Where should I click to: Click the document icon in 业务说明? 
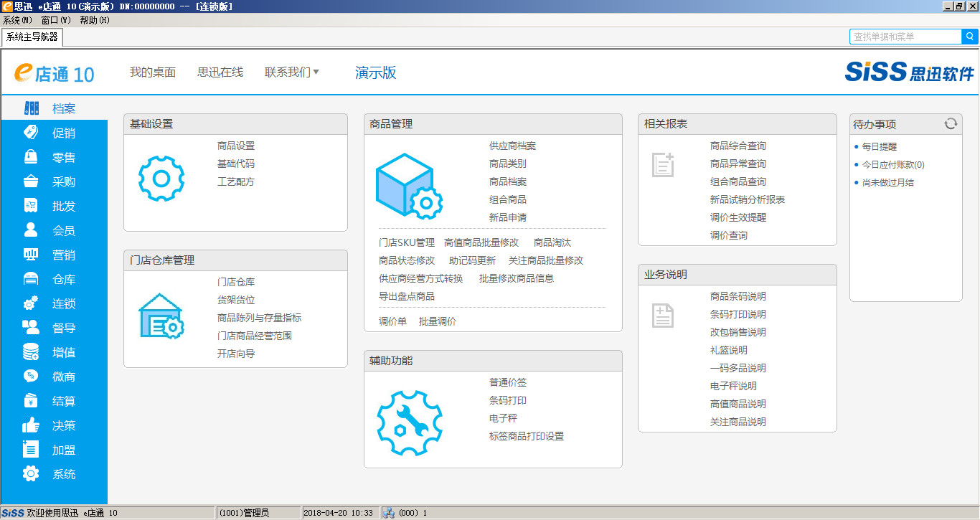(x=663, y=315)
